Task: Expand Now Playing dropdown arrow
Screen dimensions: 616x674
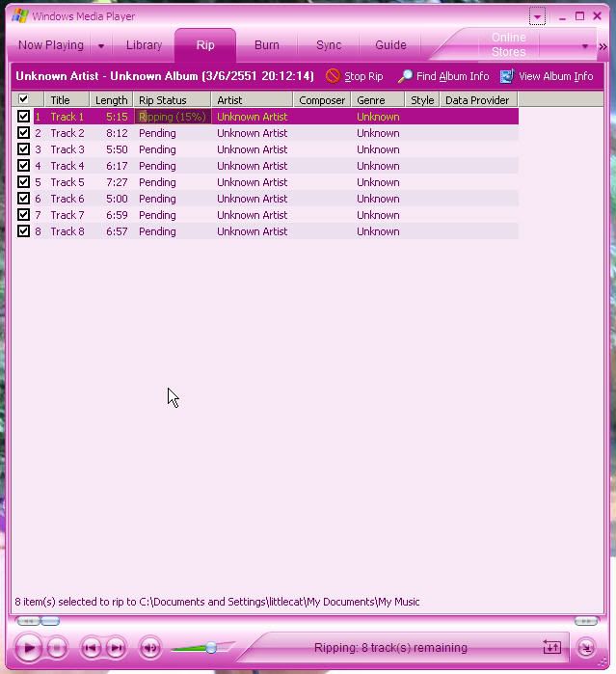Action: tap(101, 45)
